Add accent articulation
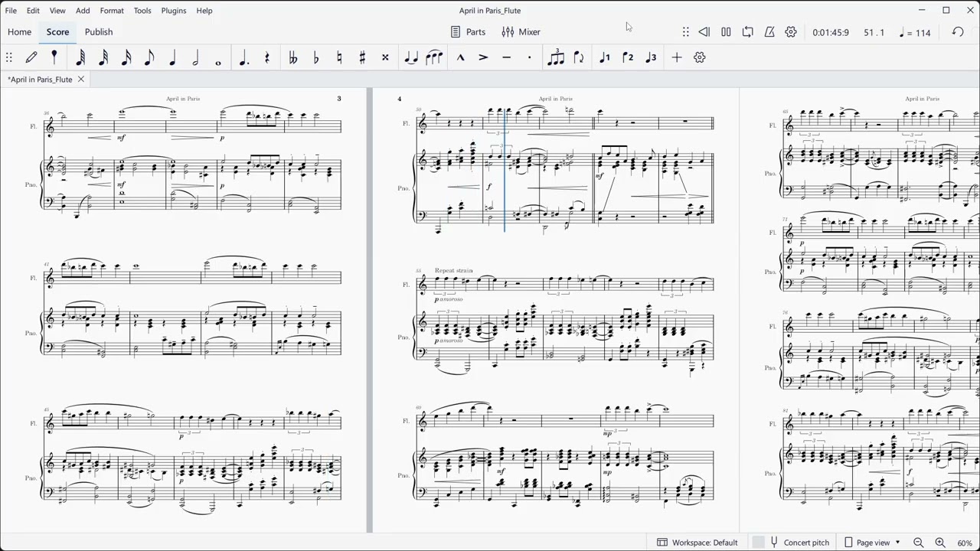The width and height of the screenshot is (980, 551). [483, 57]
